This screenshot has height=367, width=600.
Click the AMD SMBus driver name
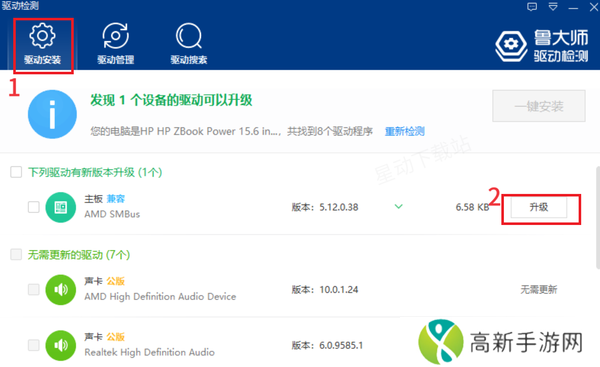[x=112, y=214]
